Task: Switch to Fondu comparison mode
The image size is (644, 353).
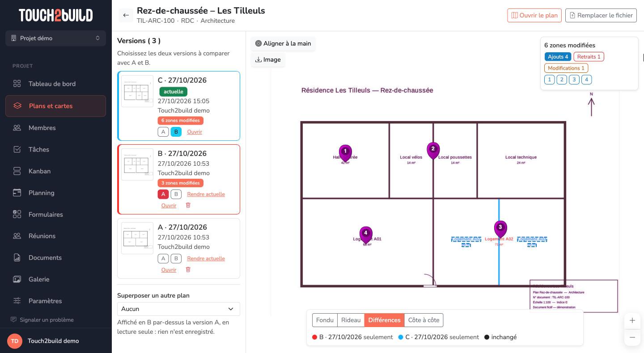Action: coord(325,320)
